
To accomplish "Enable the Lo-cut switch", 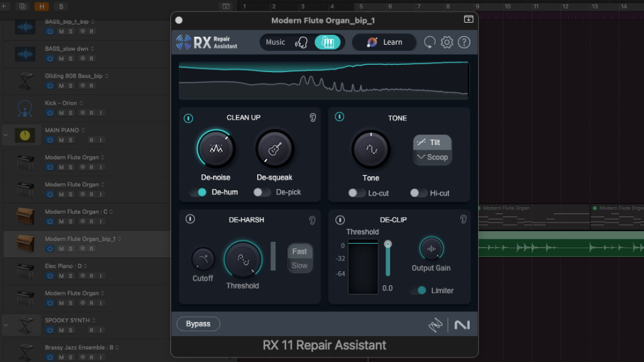I will point(356,193).
